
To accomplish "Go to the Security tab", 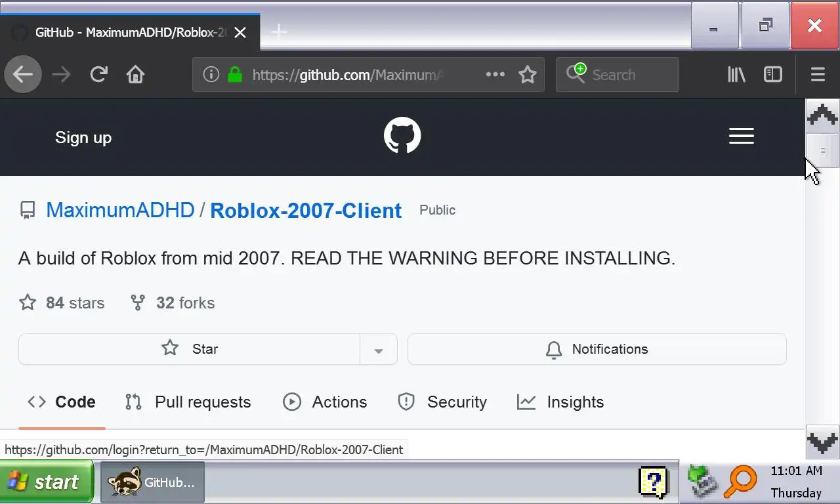I will point(442,402).
